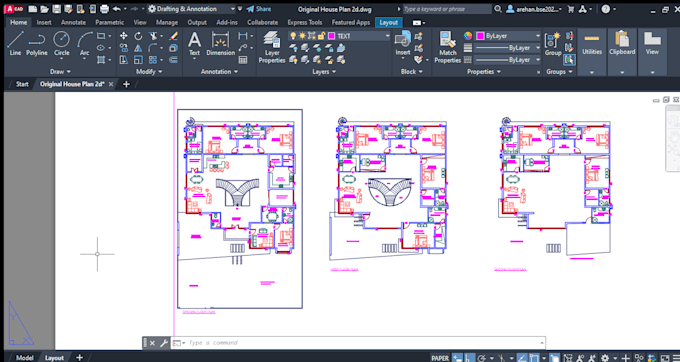Choose the Rotate tool in Modify panel
This screenshot has height=362, width=680.
pos(138,36)
